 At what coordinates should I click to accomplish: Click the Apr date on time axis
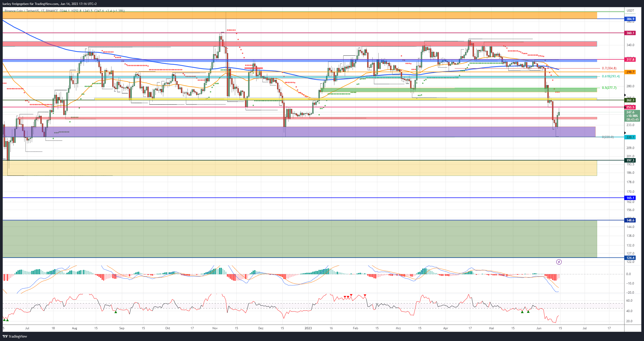(x=446, y=328)
